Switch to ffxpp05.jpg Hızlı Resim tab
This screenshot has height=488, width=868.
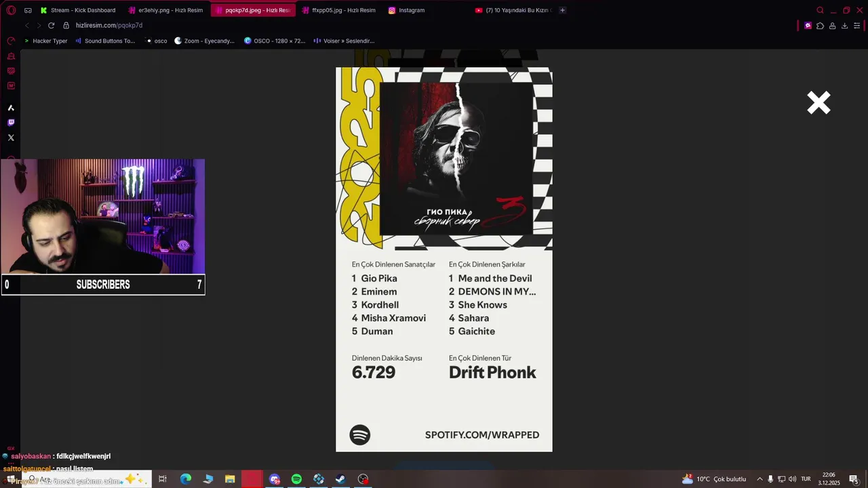pyautogui.click(x=339, y=10)
